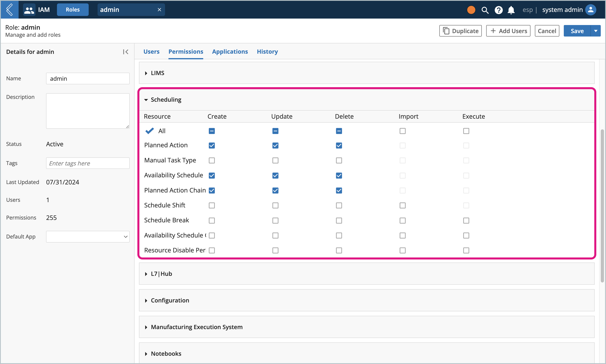Click the orange status circle indicator

click(471, 10)
